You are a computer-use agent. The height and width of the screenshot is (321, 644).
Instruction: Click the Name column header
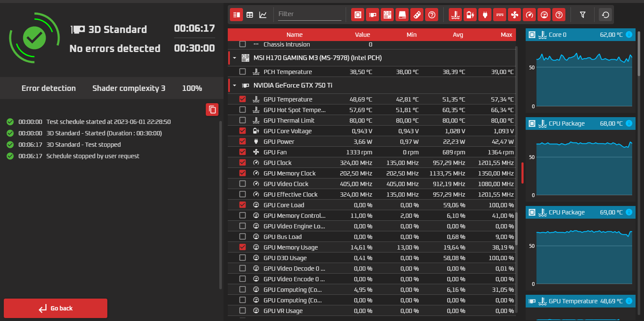coord(295,35)
